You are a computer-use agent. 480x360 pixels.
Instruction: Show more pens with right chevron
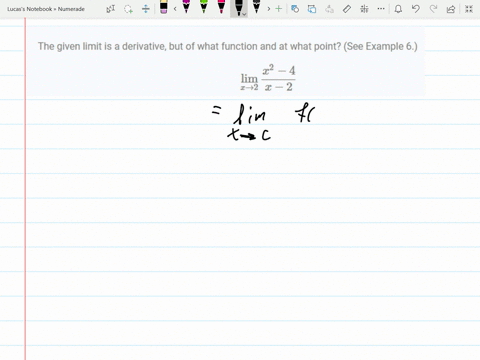click(269, 9)
